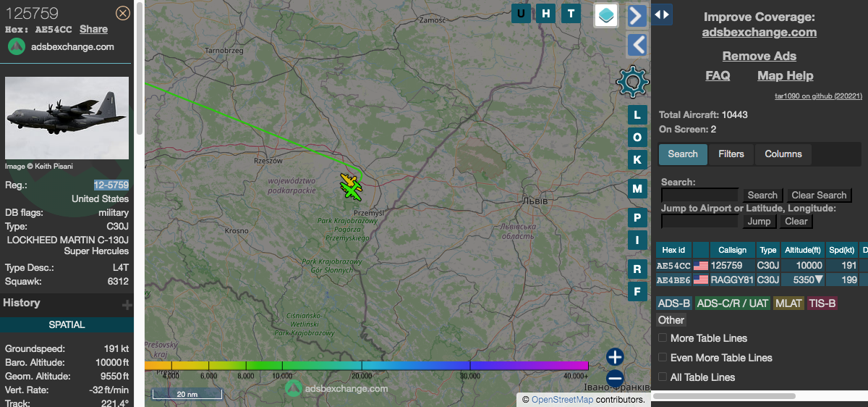Click the I map button

pos(637,240)
